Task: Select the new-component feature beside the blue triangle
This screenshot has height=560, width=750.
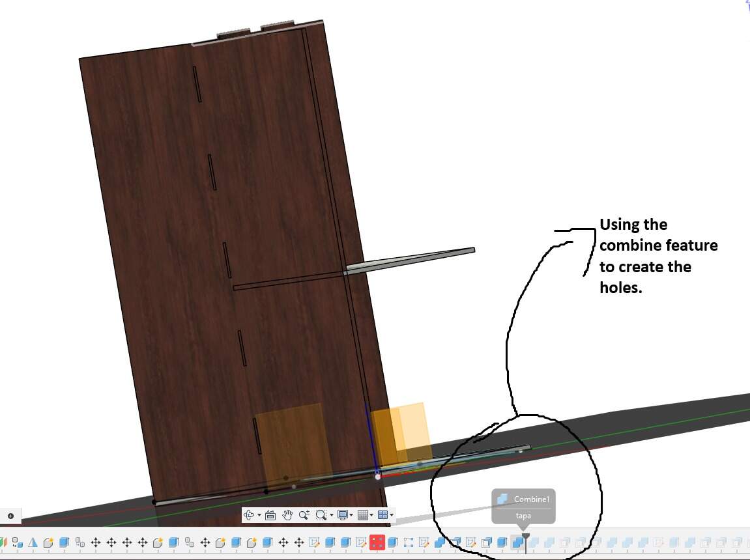Action: coord(48,542)
